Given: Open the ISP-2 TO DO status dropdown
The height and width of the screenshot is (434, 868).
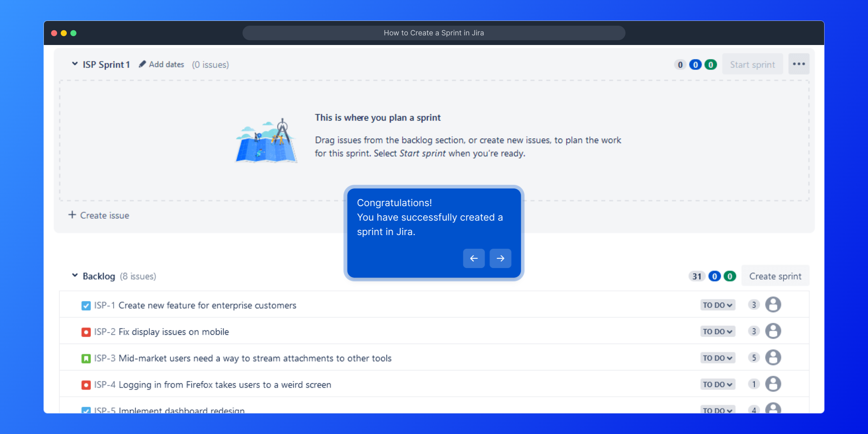Looking at the screenshot, I should pyautogui.click(x=717, y=332).
